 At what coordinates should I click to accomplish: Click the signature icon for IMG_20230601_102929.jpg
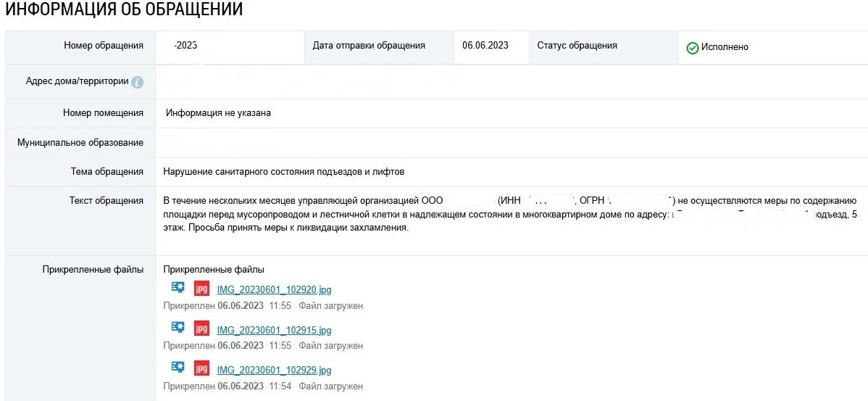click(x=178, y=367)
